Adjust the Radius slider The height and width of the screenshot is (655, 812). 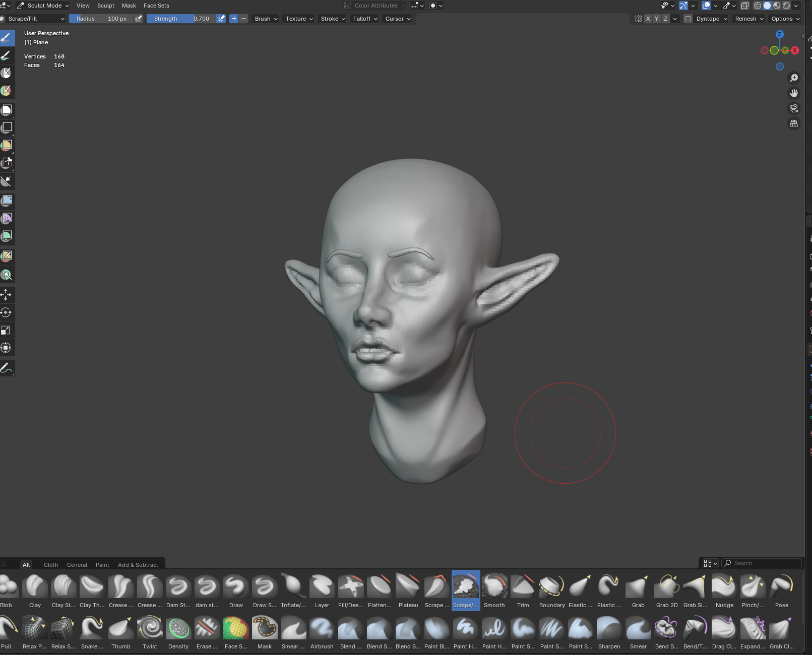click(101, 19)
